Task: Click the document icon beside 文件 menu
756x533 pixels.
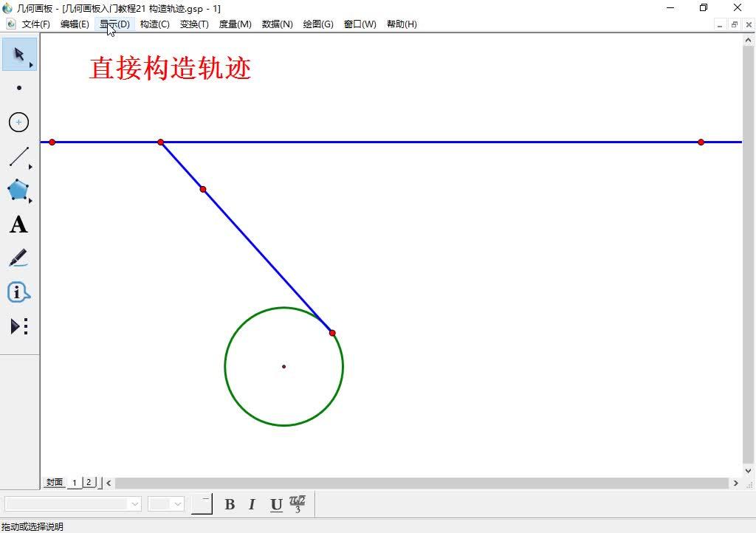Action: tap(10, 24)
